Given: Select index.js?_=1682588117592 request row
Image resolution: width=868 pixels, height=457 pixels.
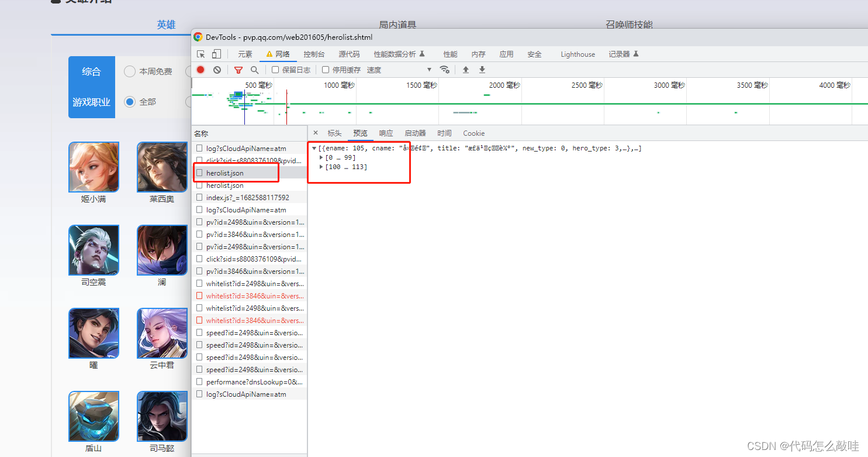Looking at the screenshot, I should (x=249, y=197).
